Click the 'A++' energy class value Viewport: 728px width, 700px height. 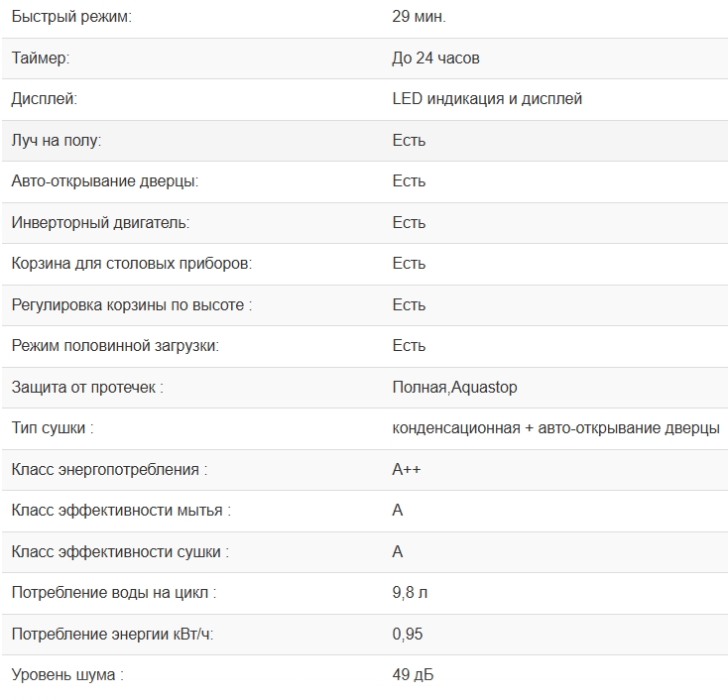406,470
